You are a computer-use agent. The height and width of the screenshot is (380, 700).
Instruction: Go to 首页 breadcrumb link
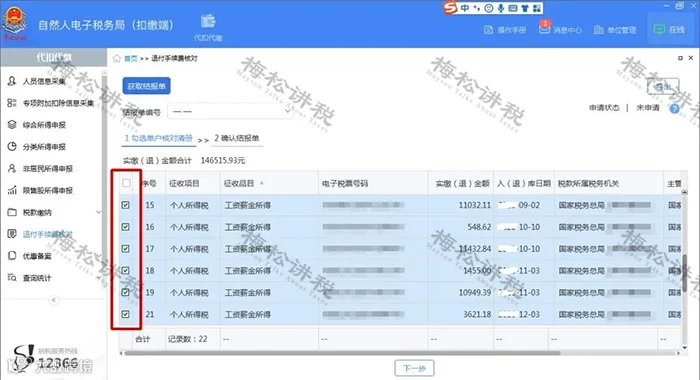coord(130,58)
